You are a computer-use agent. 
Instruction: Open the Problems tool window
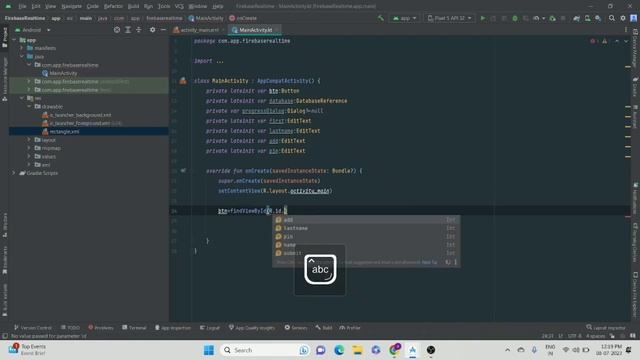pos(101,328)
